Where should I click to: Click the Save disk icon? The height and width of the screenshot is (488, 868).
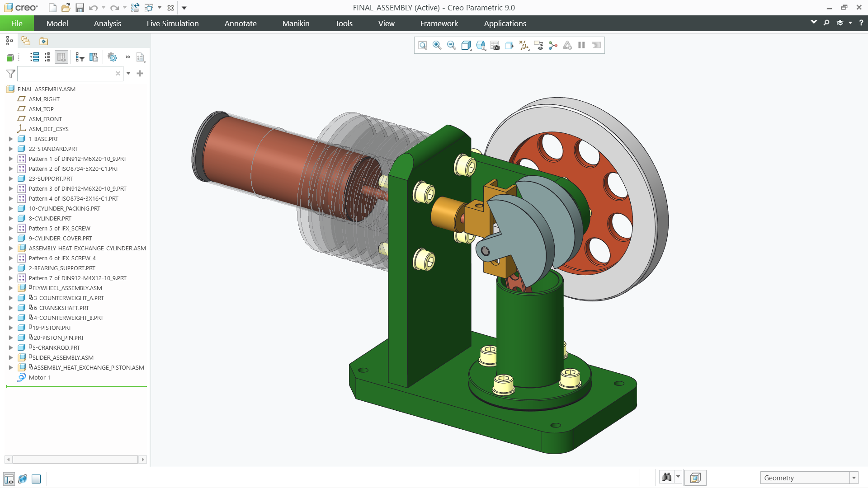[80, 8]
